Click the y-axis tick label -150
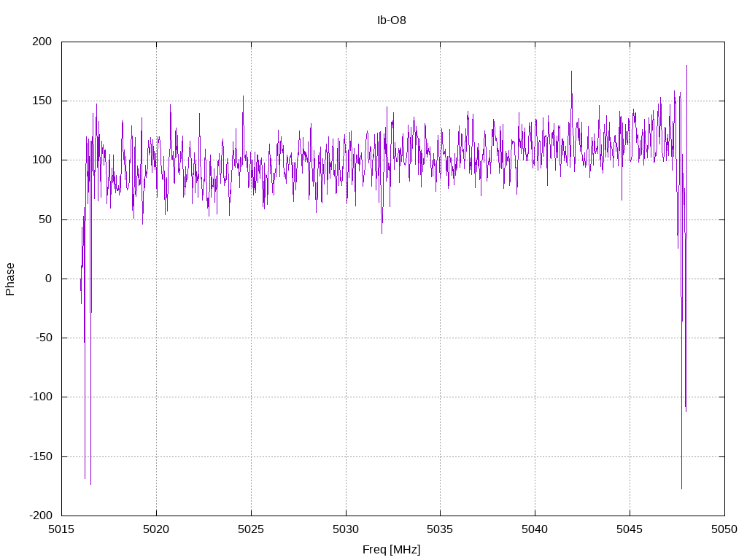Screen dimensions: 747x560 pyautogui.click(x=41, y=456)
